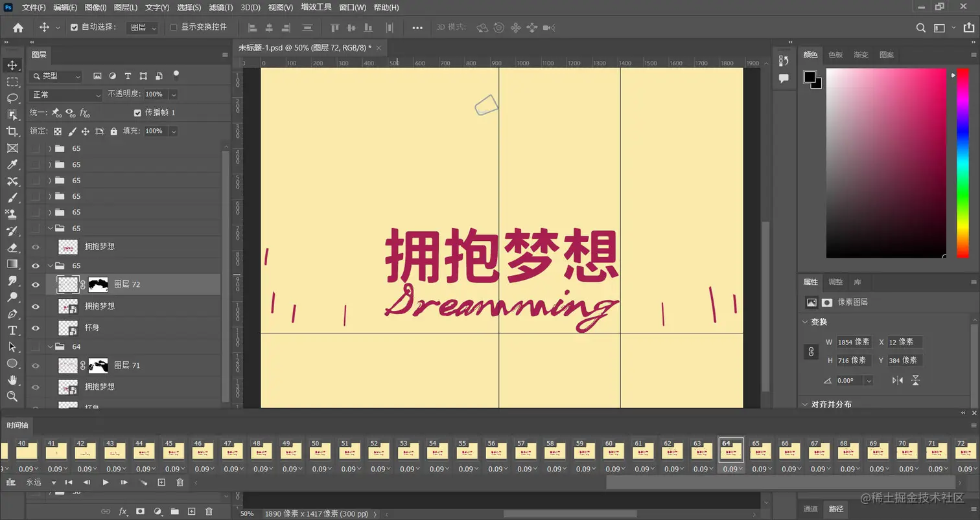980x520 pixels.
Task: Click the Home icon in the options bar
Action: 18,28
